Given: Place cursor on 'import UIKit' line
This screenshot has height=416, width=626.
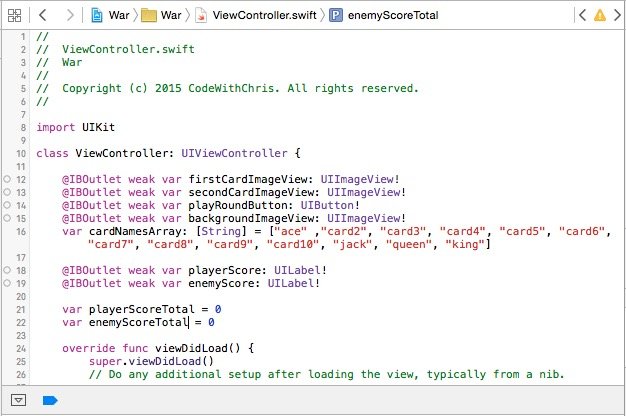Looking at the screenshot, I should (x=74, y=127).
